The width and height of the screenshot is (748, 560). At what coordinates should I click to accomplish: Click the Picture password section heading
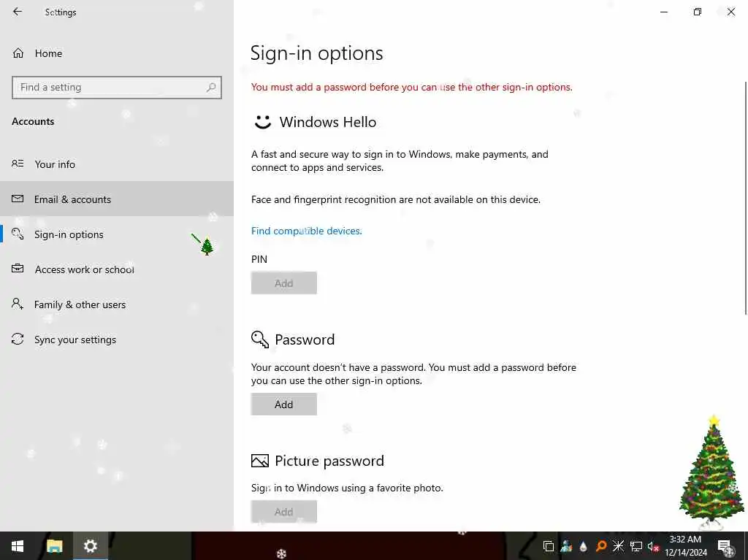tap(329, 461)
